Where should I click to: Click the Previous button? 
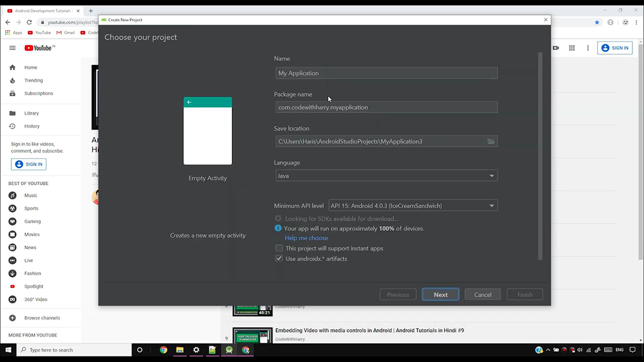(398, 295)
